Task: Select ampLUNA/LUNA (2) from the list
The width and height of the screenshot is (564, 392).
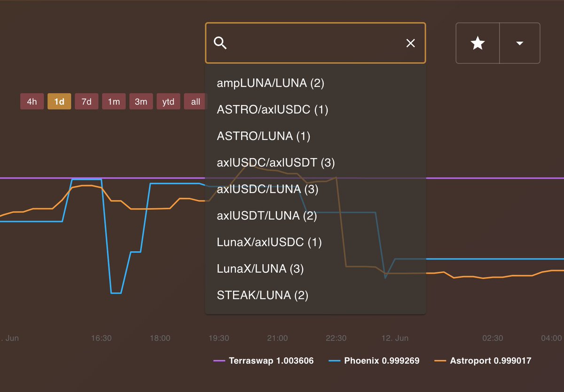Action: (x=315, y=84)
